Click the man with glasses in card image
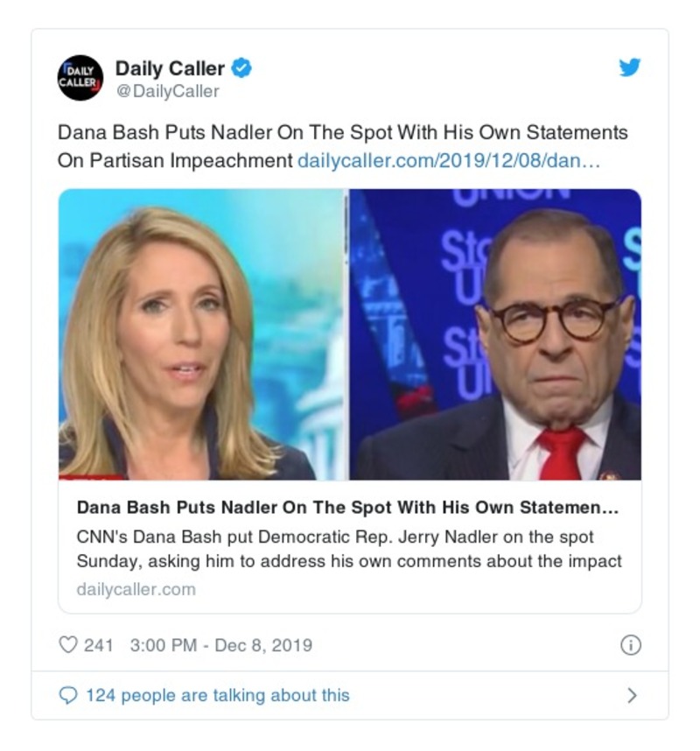 pyautogui.click(x=495, y=334)
